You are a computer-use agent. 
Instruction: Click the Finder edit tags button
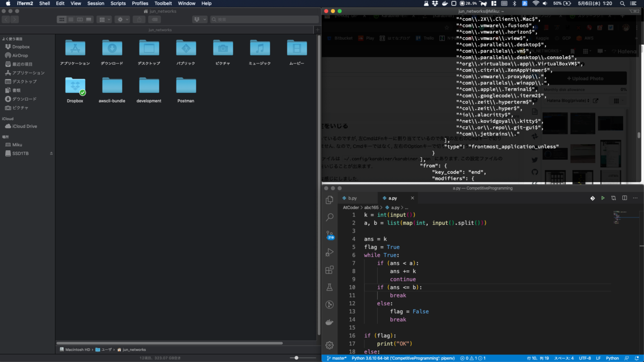154,19
